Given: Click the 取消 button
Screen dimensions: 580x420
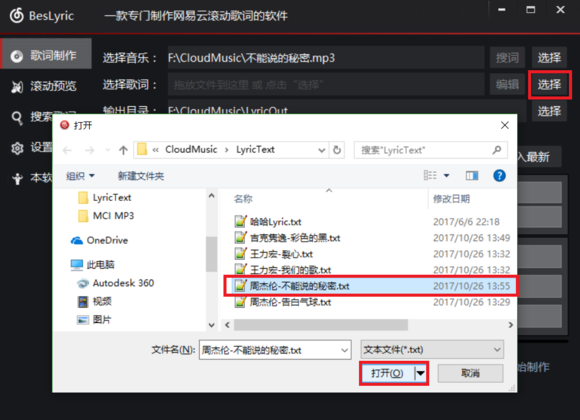Looking at the screenshot, I should [470, 373].
